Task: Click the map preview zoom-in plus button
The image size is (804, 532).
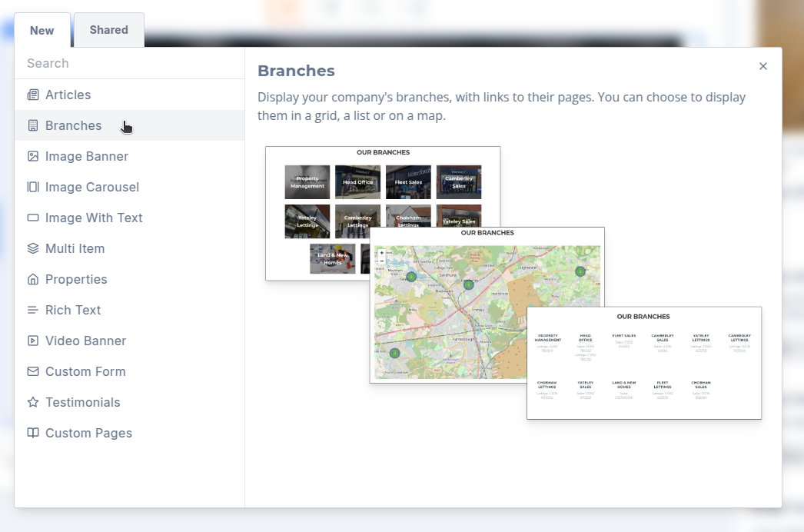Action: coord(381,253)
